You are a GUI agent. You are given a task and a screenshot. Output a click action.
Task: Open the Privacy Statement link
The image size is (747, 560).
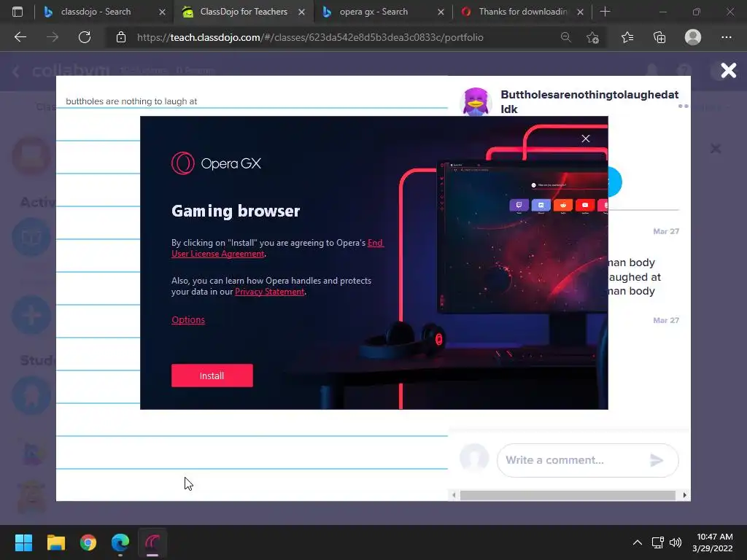pos(270,292)
